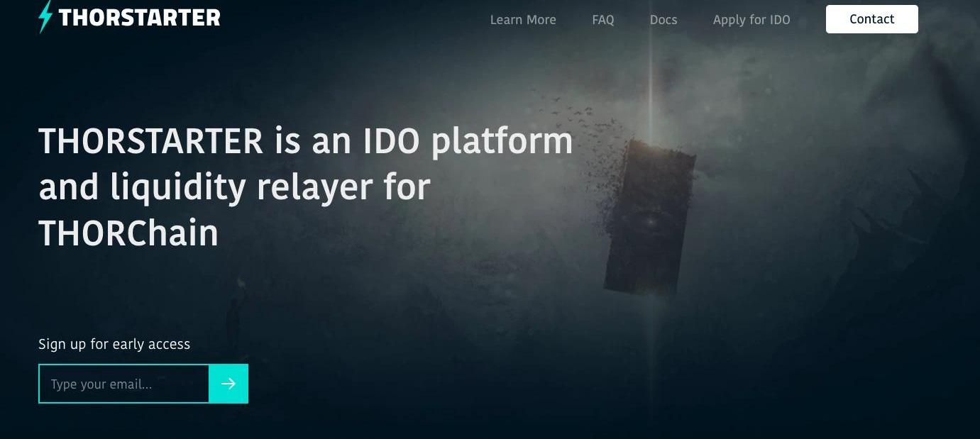Viewport: 980px width, 439px height.
Task: Focus the 'Type your email...' input field
Action: (124, 384)
